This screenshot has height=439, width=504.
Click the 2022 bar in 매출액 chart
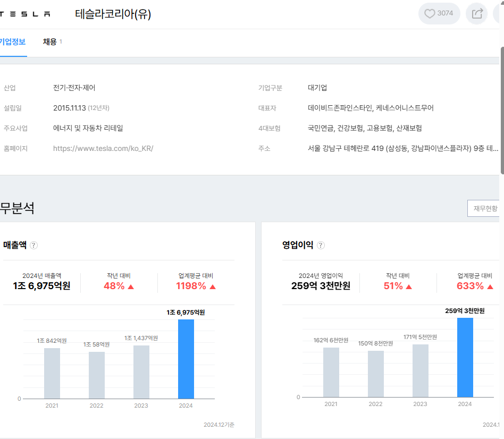point(97,375)
